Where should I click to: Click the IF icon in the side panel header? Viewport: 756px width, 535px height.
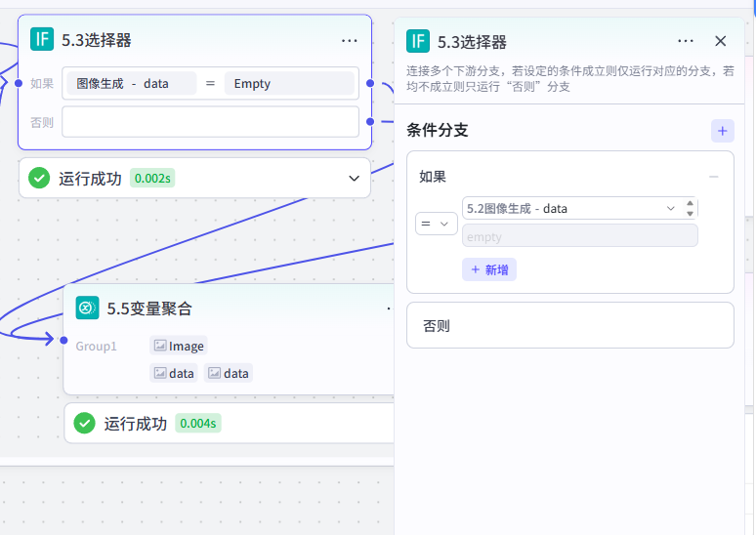418,41
